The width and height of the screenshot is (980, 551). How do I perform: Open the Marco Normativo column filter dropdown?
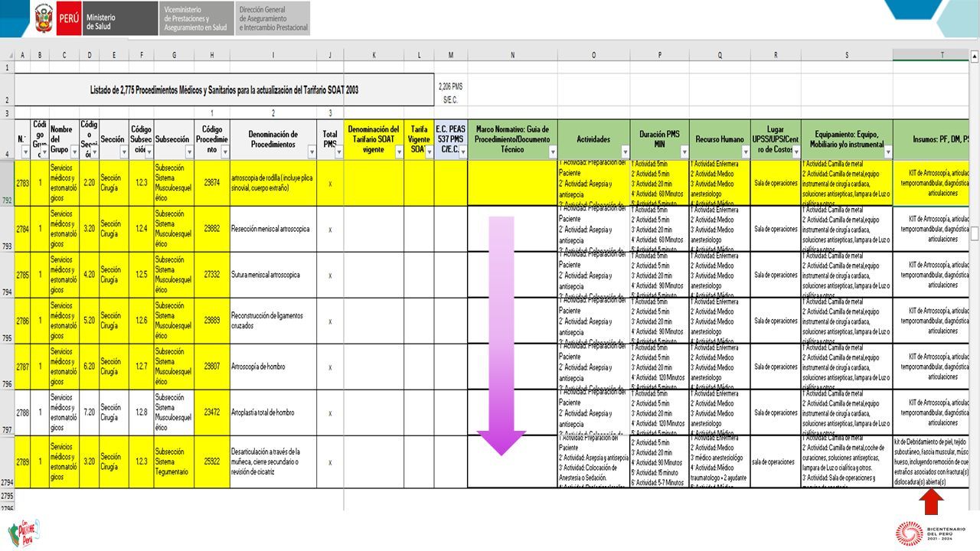[x=552, y=152]
